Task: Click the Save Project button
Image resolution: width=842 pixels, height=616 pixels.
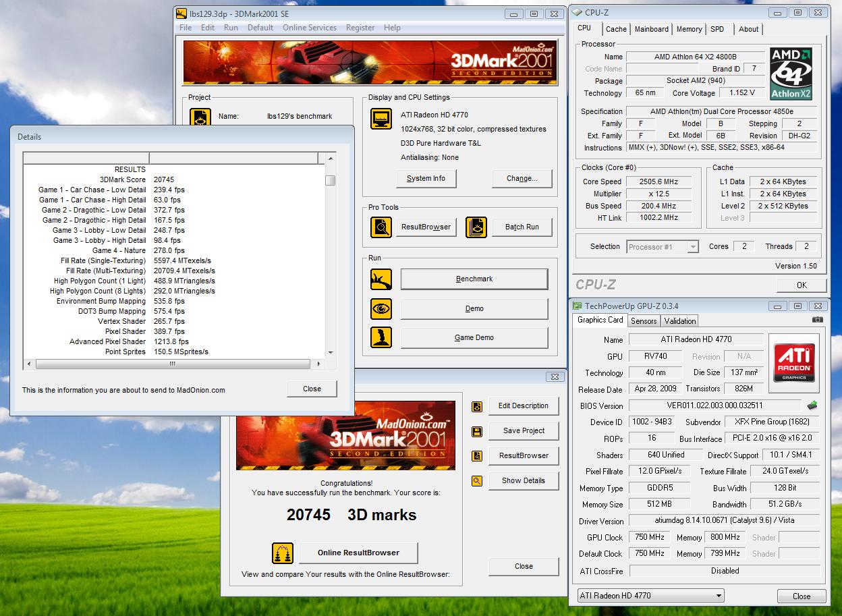Action: pyautogui.click(x=524, y=431)
